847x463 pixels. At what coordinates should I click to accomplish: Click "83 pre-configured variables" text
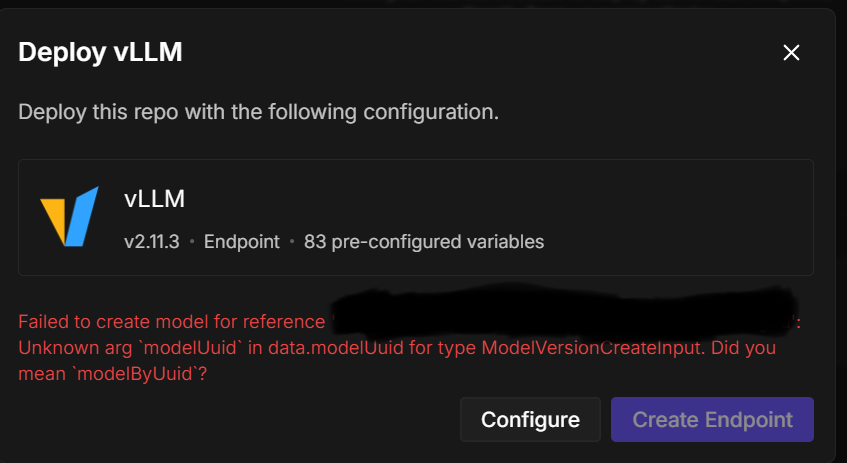click(x=423, y=241)
